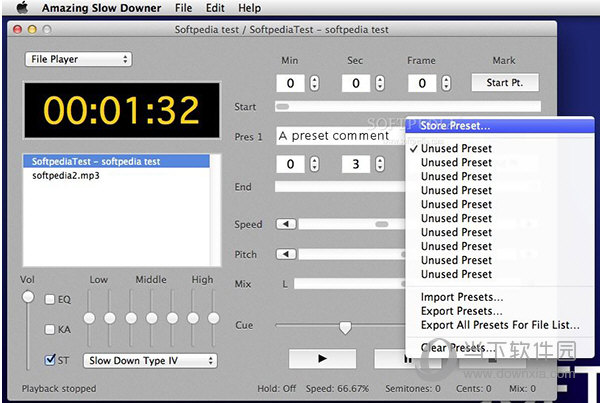Choose Store Preset... from the popup menu
The width and height of the screenshot is (600, 403).
point(500,126)
